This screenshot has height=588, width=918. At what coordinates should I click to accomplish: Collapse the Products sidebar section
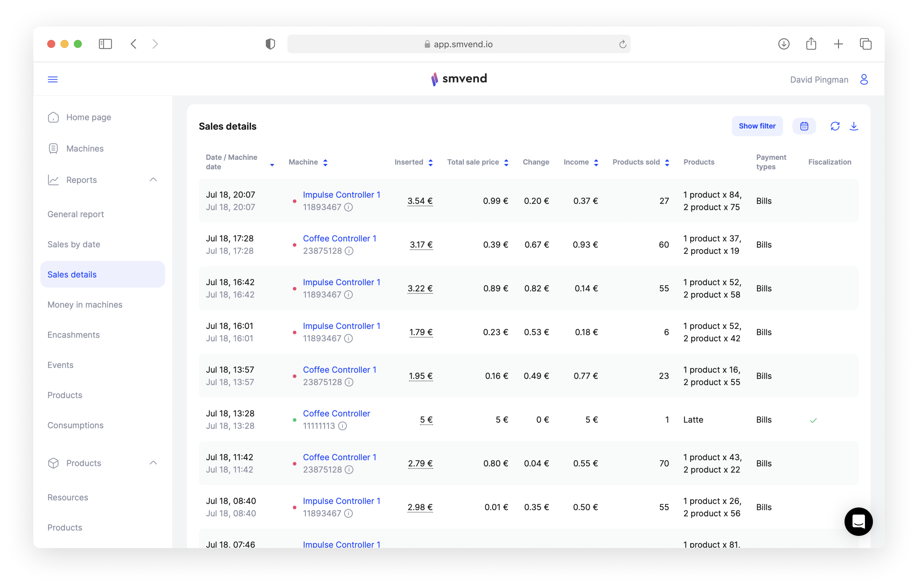pyautogui.click(x=153, y=463)
